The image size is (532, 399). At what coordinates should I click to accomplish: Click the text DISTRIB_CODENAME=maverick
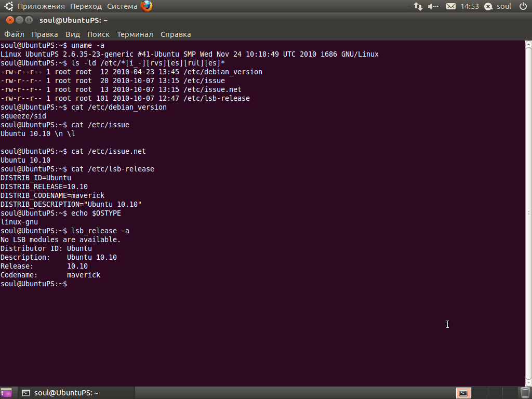pyautogui.click(x=52, y=195)
